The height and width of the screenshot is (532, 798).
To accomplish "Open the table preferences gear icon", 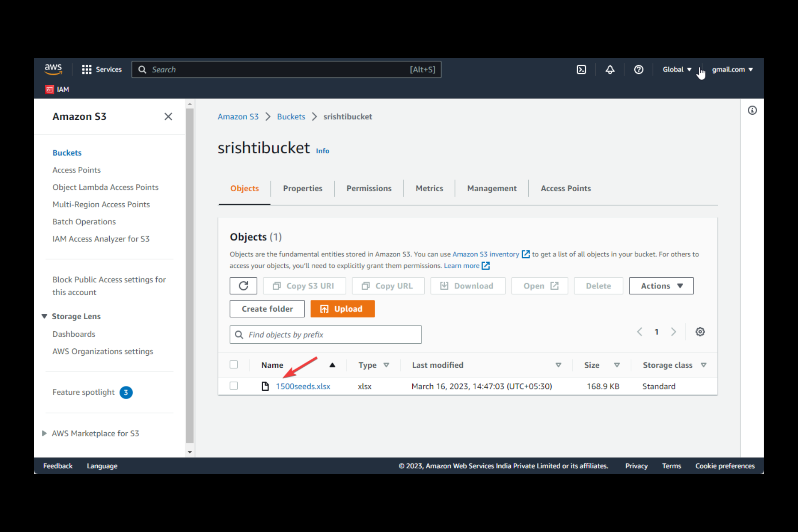I will [700, 332].
